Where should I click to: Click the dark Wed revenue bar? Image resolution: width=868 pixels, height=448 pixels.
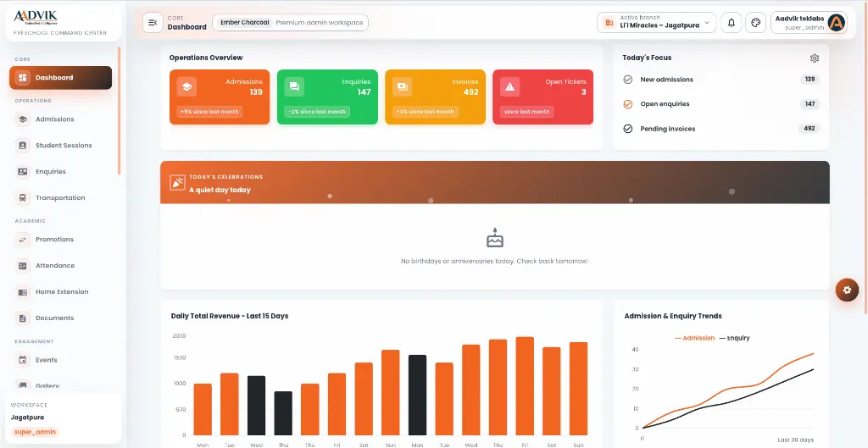point(256,406)
